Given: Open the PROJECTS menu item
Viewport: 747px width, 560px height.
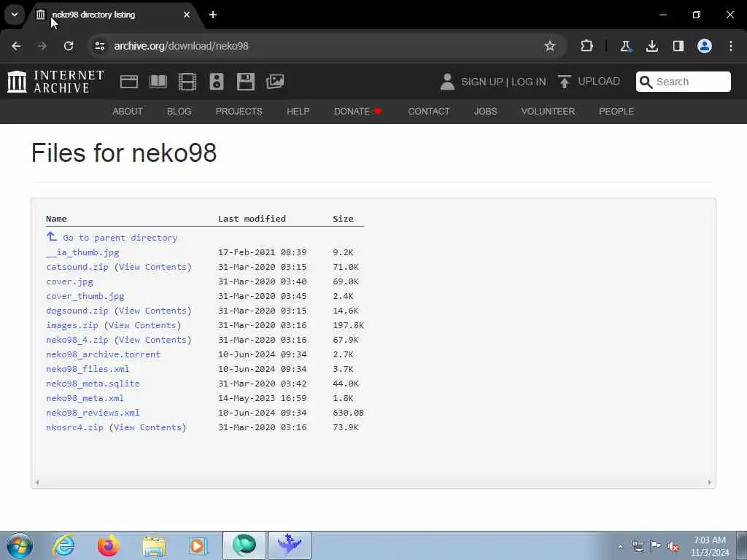Looking at the screenshot, I should pyautogui.click(x=239, y=112).
